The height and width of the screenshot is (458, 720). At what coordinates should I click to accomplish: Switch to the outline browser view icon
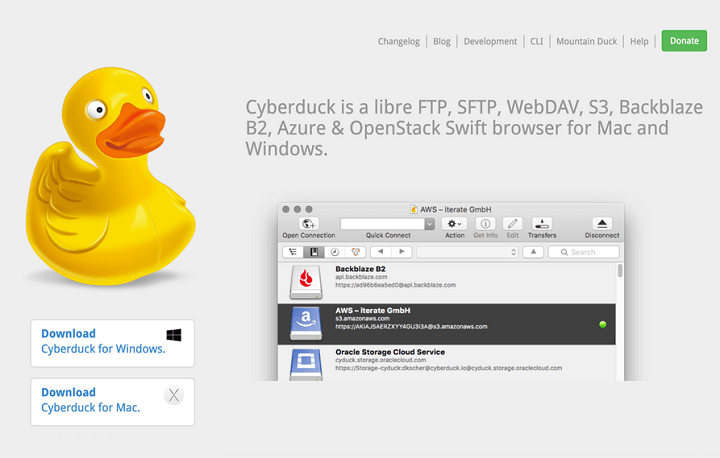tap(293, 252)
